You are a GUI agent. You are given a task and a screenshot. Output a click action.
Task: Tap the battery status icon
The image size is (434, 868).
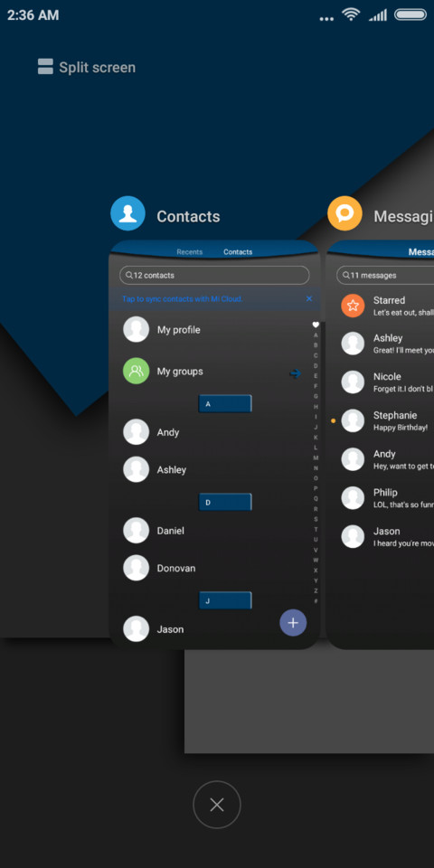tap(410, 15)
